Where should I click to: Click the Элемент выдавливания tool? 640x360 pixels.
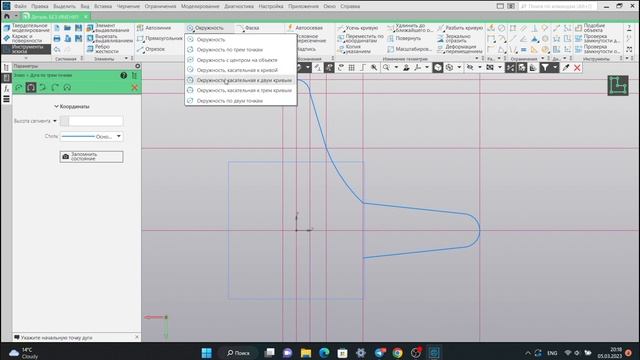click(x=109, y=28)
